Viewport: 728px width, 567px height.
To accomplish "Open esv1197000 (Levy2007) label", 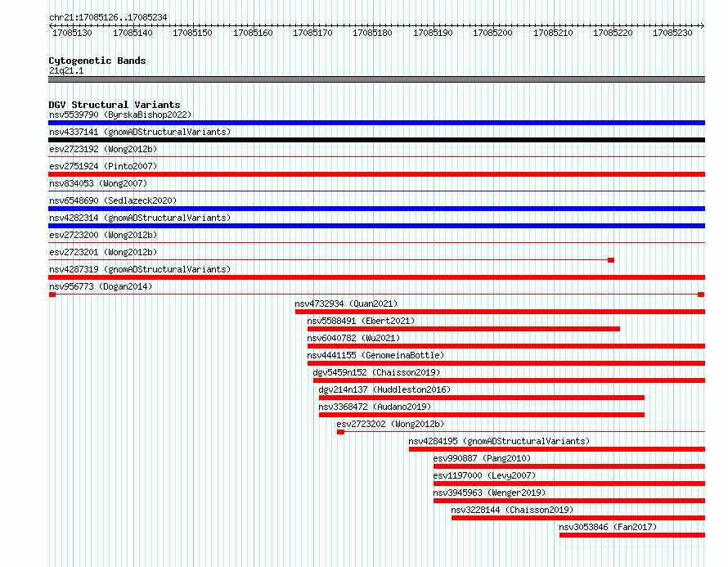I will (484, 475).
